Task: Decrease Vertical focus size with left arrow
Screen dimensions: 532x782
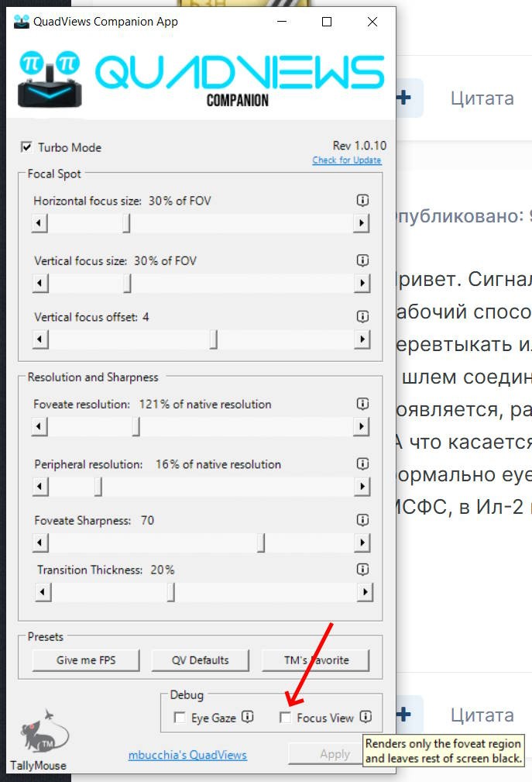Action: (39, 284)
